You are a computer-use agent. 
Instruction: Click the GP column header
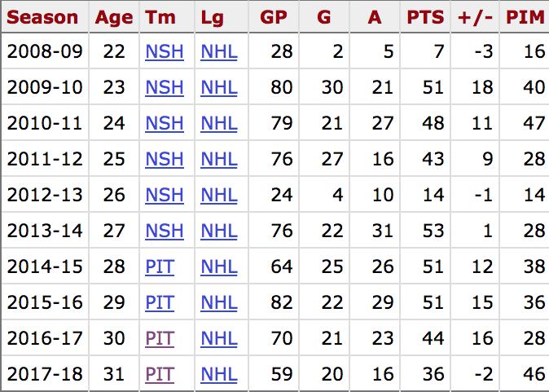coord(274,17)
